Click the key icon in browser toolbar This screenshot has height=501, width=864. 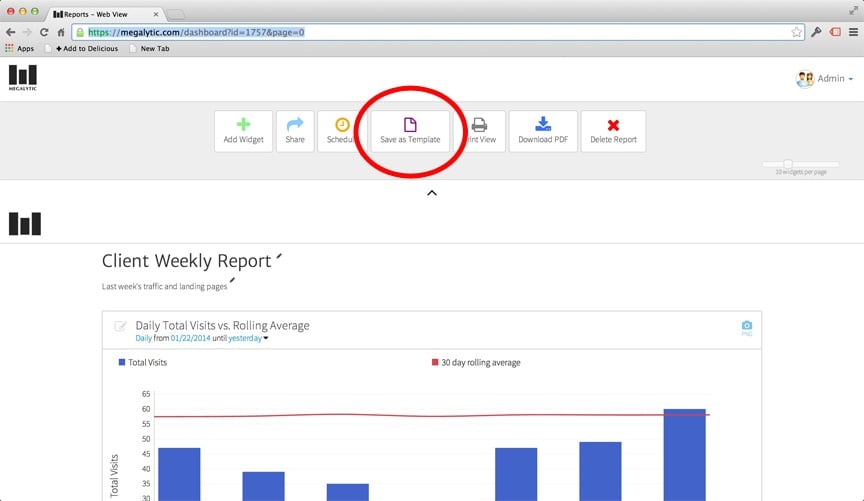point(816,32)
